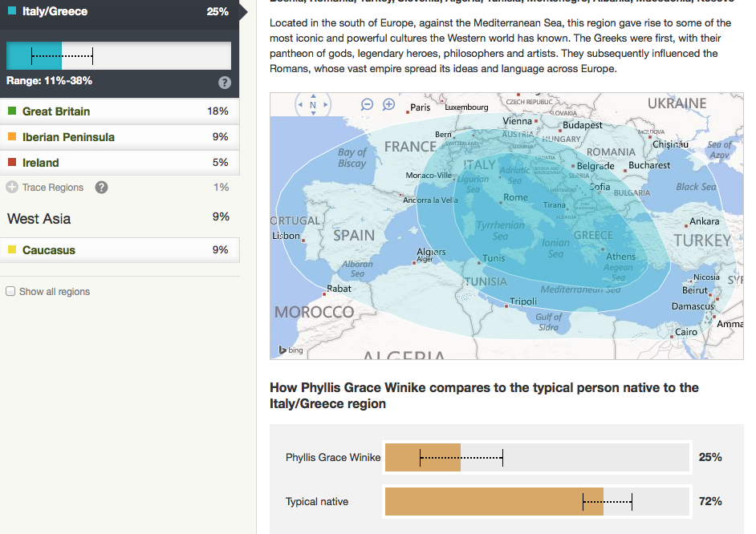Screen dimensions: 756x534
Task: Click the 72% value for Typical native
Action: click(x=710, y=502)
